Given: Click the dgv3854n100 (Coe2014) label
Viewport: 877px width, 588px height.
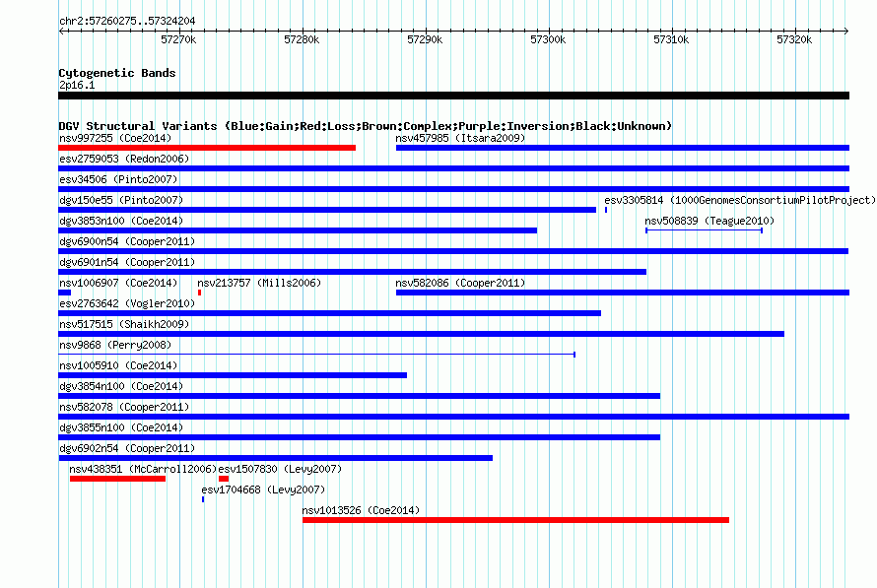Looking at the screenshot, I should click(x=121, y=386).
